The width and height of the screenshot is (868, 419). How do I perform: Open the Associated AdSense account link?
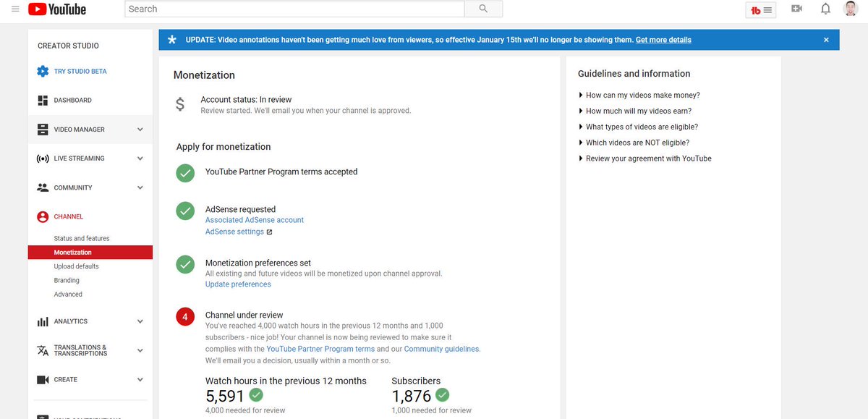coord(255,220)
